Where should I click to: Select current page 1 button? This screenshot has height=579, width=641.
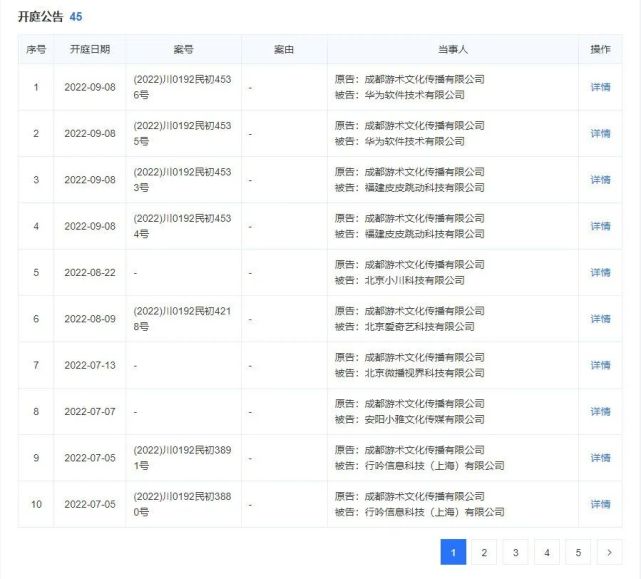[453, 552]
